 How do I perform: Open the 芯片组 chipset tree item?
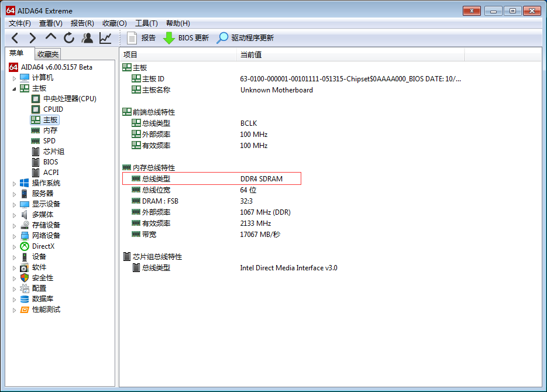[48, 152]
